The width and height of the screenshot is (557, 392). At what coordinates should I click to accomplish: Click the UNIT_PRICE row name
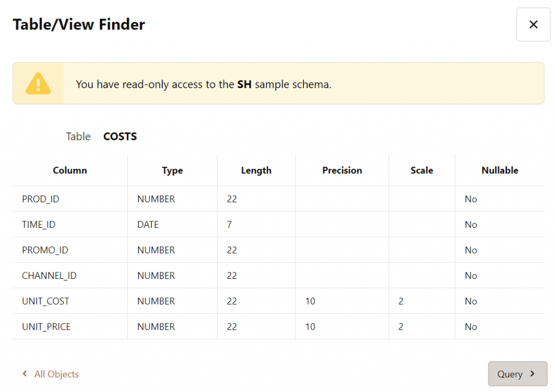[x=46, y=327]
